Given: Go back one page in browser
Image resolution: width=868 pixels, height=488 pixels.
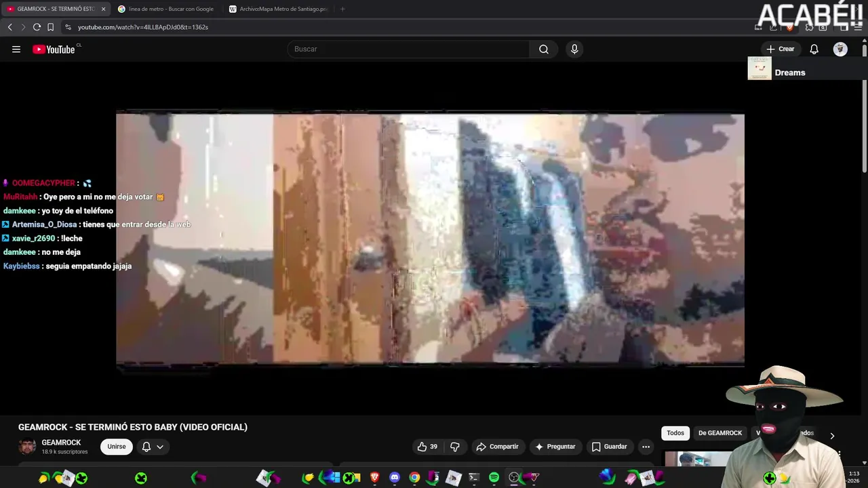Looking at the screenshot, I should 9,27.
